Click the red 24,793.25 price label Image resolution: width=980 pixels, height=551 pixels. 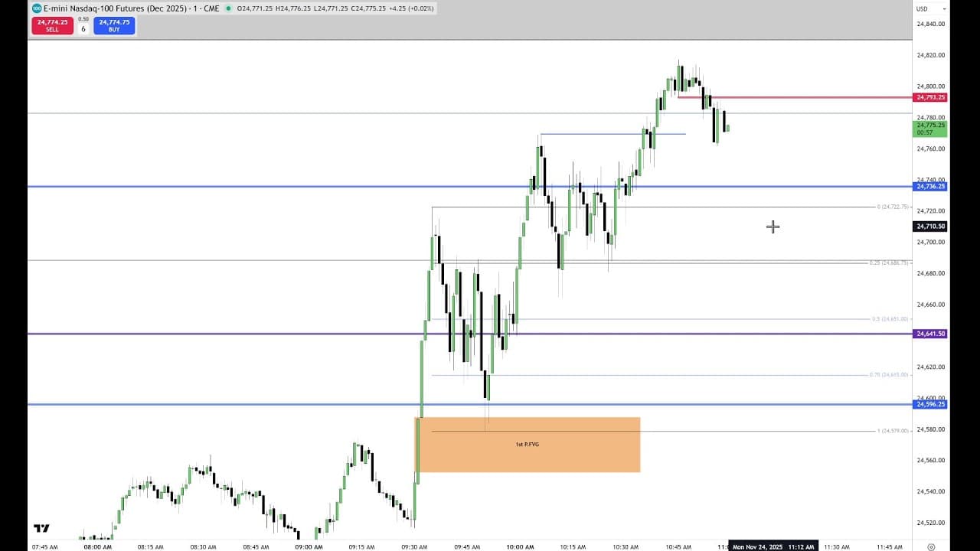tap(930, 97)
